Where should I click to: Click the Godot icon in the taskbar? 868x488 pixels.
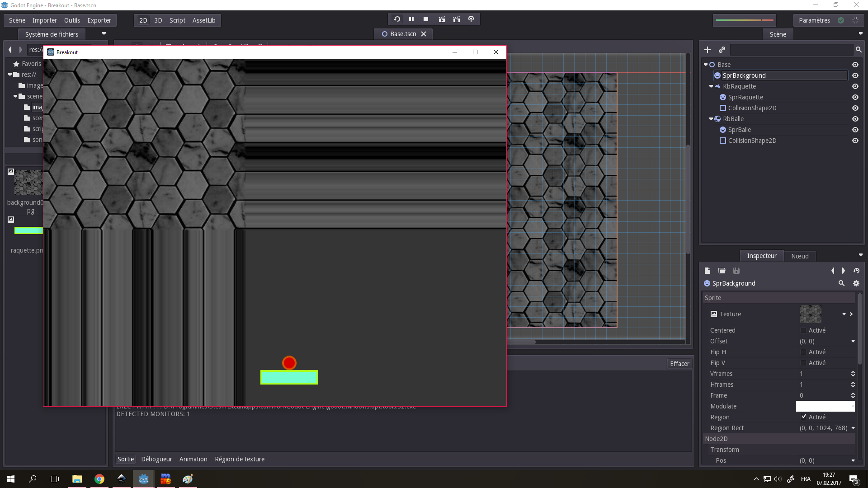[x=144, y=479]
